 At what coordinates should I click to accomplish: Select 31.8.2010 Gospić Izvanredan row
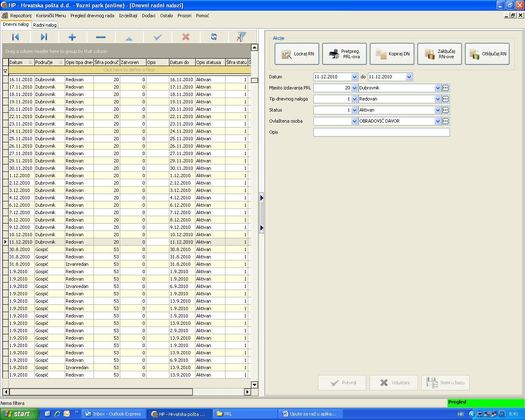point(127,264)
